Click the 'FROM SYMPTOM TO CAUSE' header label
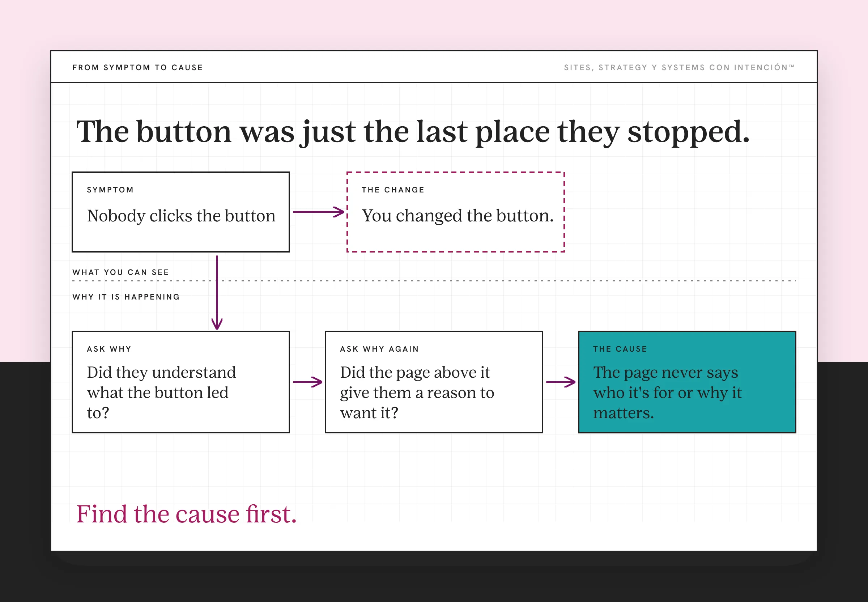This screenshot has height=602, width=868. coord(138,68)
